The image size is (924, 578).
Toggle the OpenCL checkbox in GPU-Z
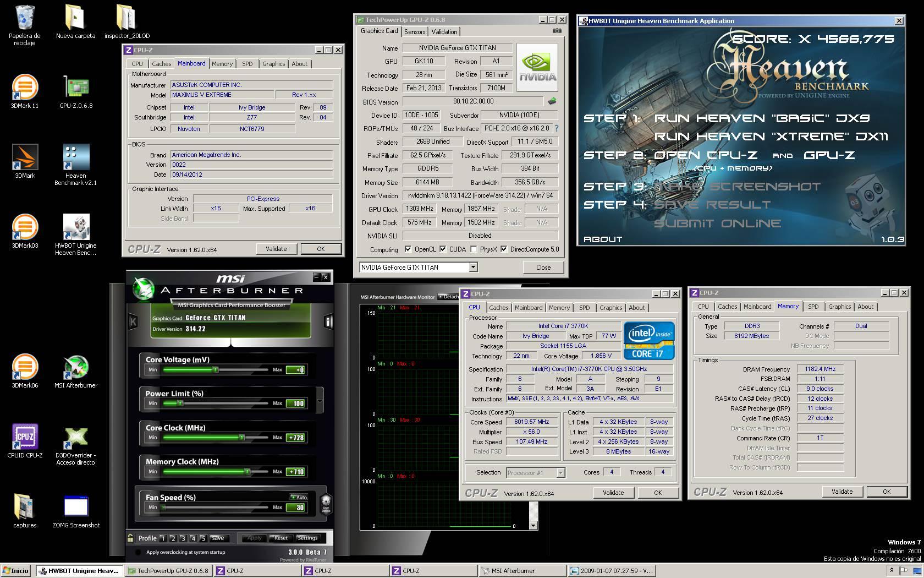pyautogui.click(x=408, y=249)
